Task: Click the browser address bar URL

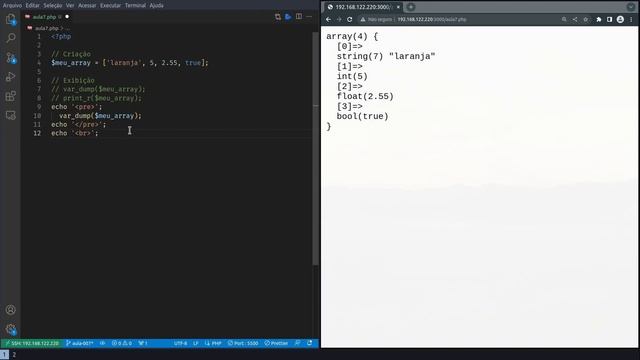Action: pos(431,19)
